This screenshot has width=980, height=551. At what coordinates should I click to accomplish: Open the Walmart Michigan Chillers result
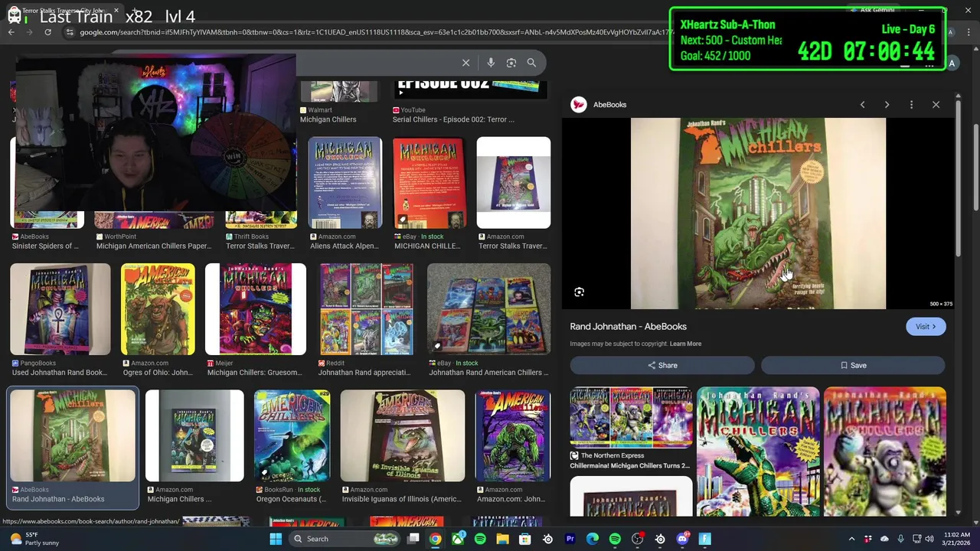[x=339, y=103]
